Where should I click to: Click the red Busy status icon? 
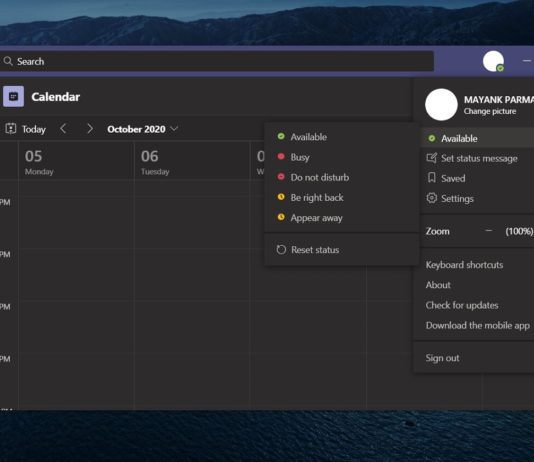(x=281, y=157)
